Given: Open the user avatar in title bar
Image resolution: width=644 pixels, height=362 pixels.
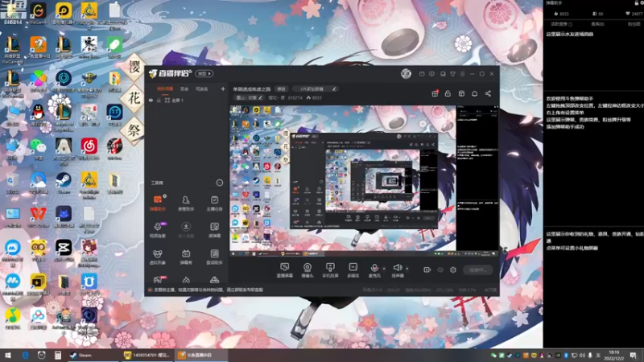Looking at the screenshot, I should 407,74.
